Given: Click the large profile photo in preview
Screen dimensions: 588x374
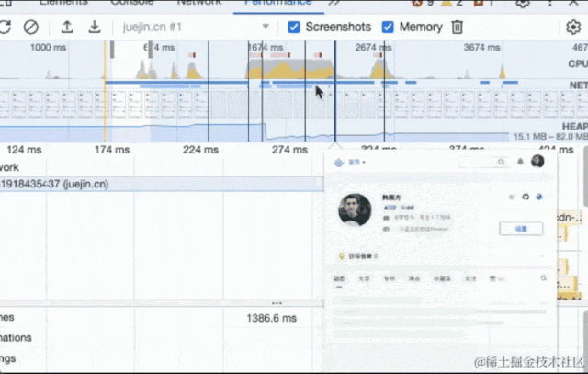Looking at the screenshot, I should pos(355,210).
